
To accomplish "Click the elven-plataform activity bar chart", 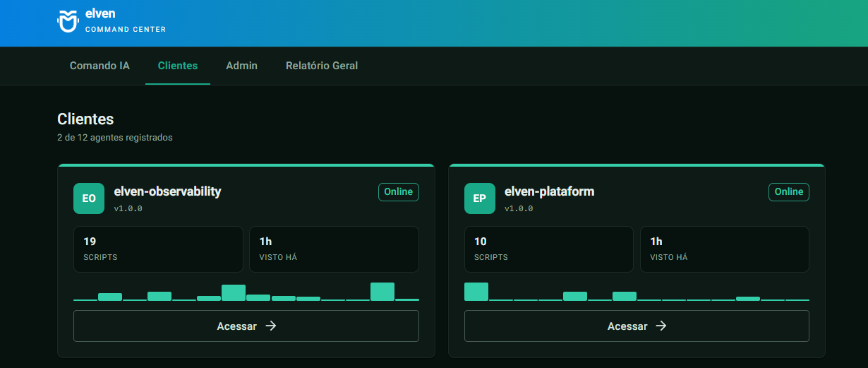I will pos(637,292).
